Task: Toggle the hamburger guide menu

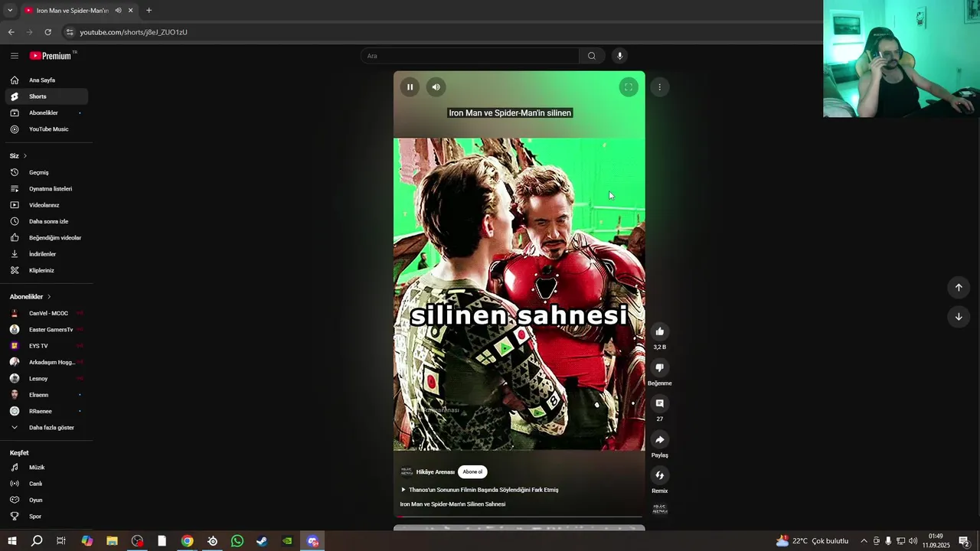Action: (15, 56)
